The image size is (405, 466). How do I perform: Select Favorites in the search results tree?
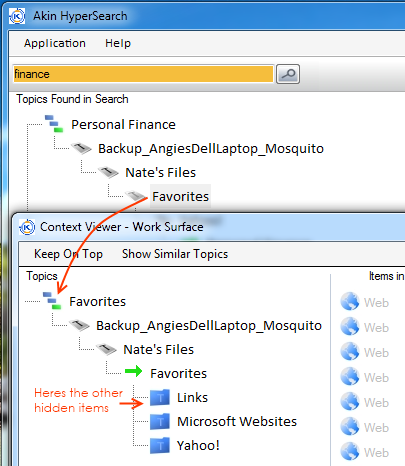pos(180,196)
